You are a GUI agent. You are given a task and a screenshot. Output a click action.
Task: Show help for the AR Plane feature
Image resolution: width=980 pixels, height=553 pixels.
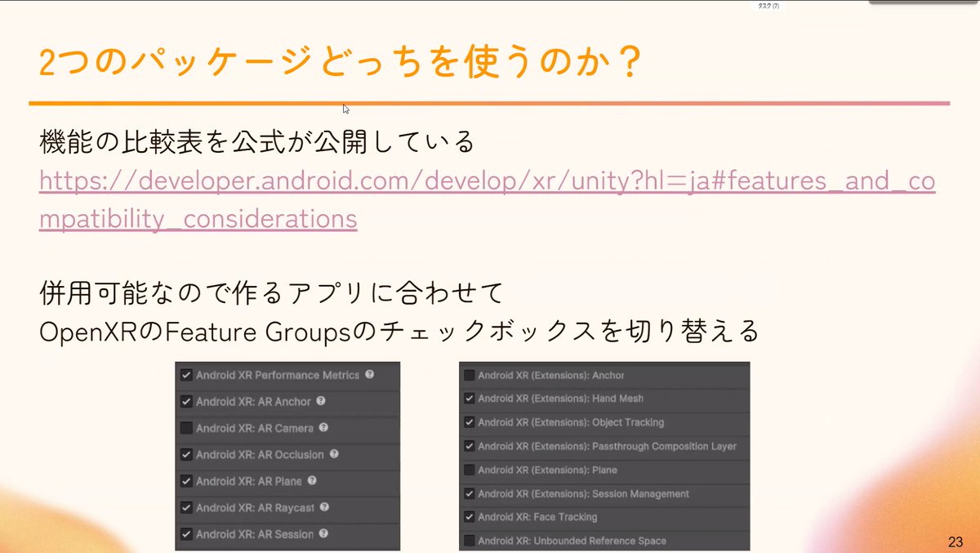311,480
